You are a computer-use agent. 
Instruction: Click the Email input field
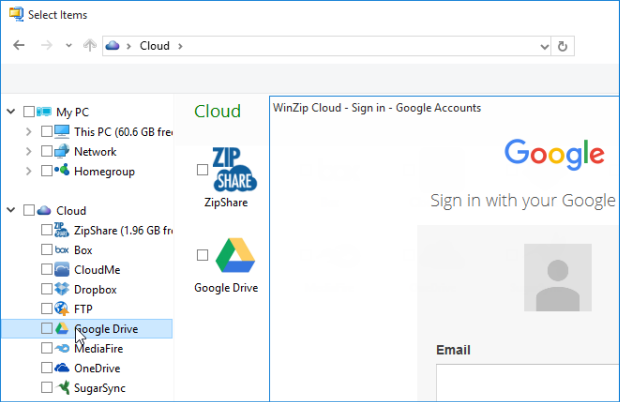pyautogui.click(x=527, y=383)
